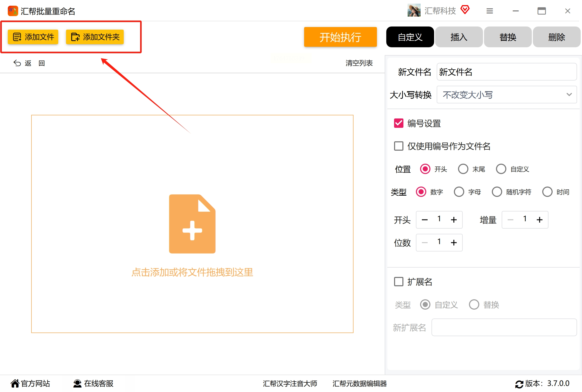Switch to the 插入 tab

click(x=459, y=37)
